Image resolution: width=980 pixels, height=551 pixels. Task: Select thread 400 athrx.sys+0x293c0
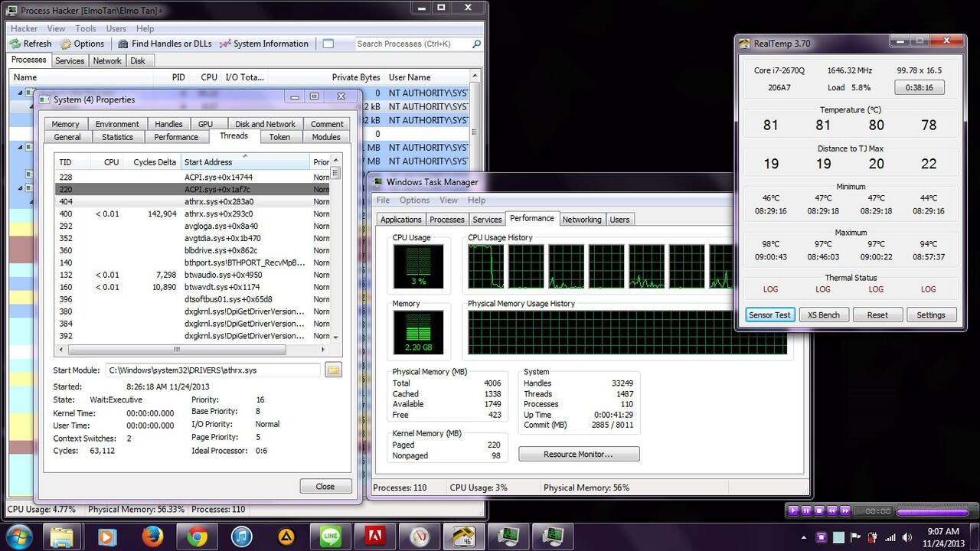193,214
